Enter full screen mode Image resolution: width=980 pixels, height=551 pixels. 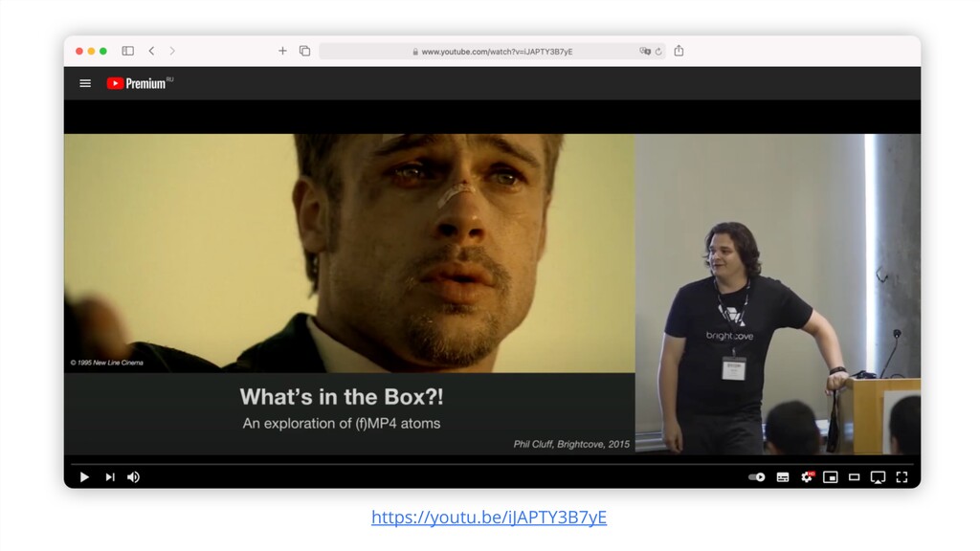pyautogui.click(x=902, y=477)
